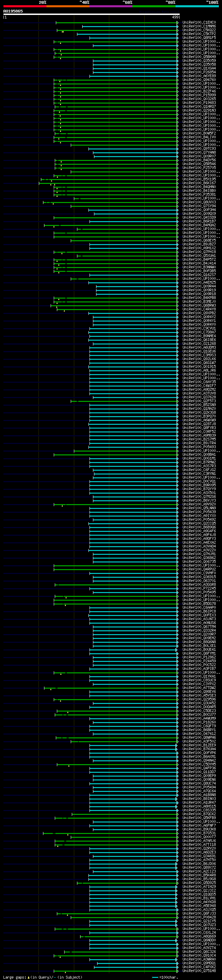Click the red 20% identity legend bar

25,6
